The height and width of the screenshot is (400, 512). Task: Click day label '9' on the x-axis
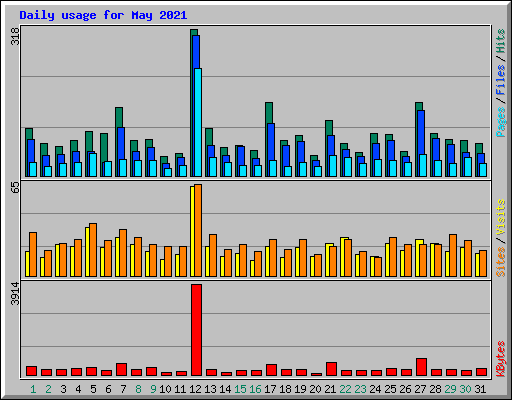point(153,389)
